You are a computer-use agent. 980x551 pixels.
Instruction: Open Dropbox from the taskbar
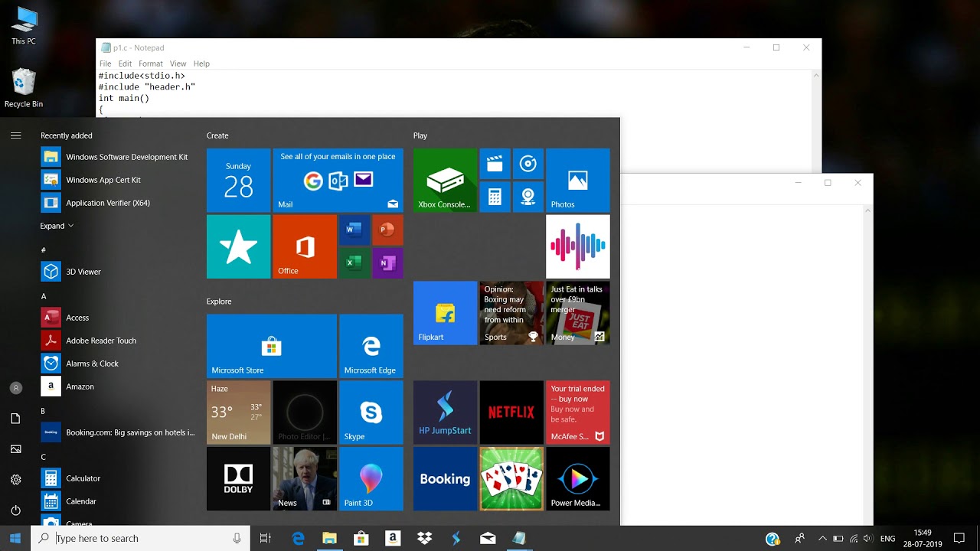point(424,539)
